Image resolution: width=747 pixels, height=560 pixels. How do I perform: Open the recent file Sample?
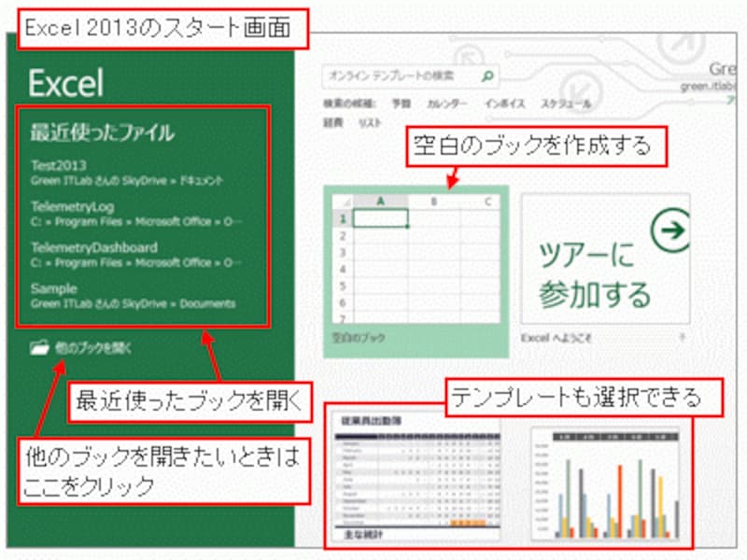pyautogui.click(x=134, y=296)
